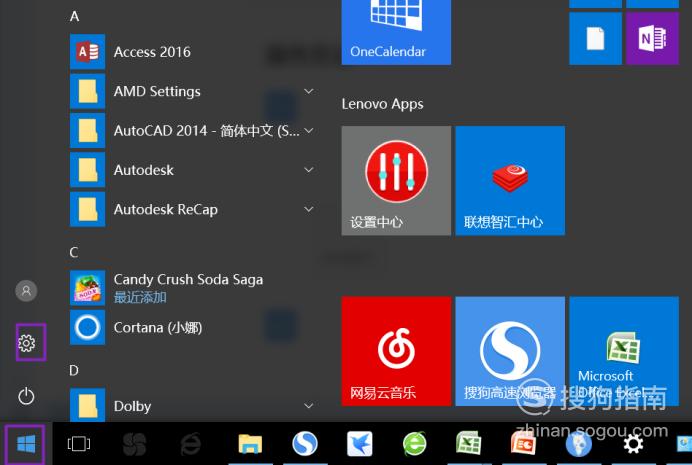Click the Autodesk folder icon
Image resolution: width=692 pixels, height=465 pixels.
point(87,170)
